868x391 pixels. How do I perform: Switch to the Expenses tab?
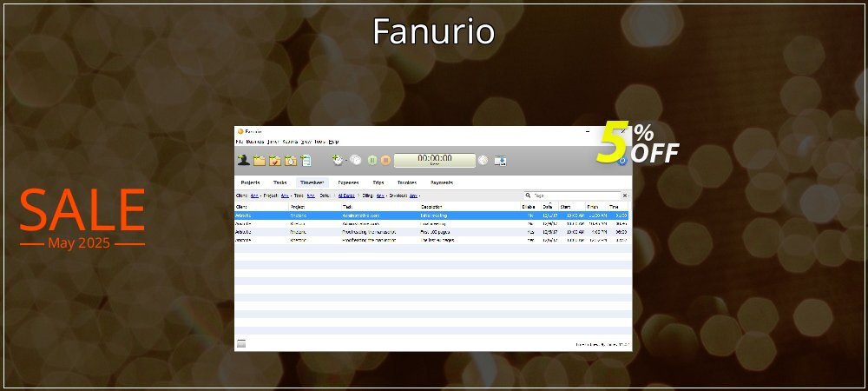point(348,182)
